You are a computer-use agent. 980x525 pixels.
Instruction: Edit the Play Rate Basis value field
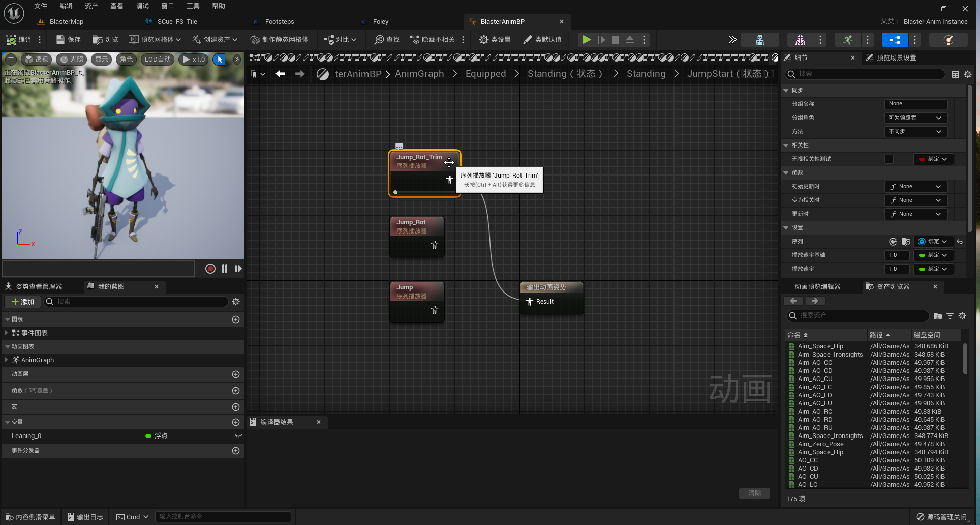point(898,255)
